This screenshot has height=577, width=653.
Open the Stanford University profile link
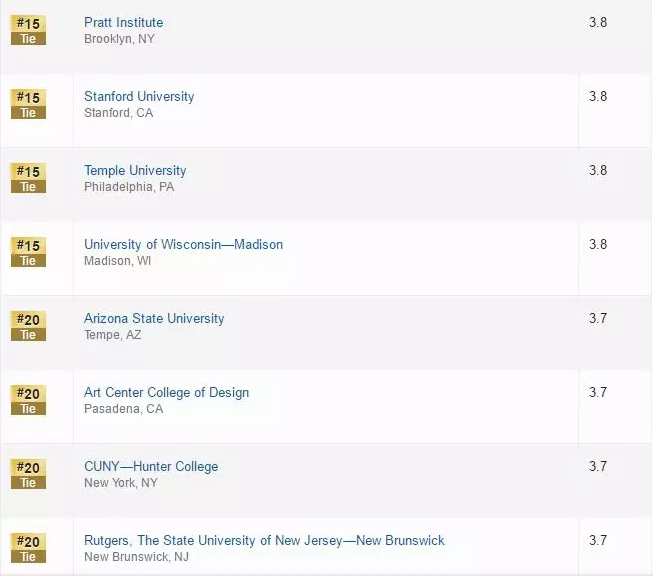click(139, 96)
